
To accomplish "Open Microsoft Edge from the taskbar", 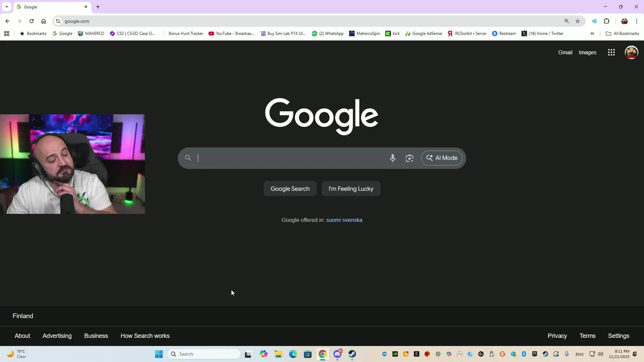I will pyautogui.click(x=293, y=354).
